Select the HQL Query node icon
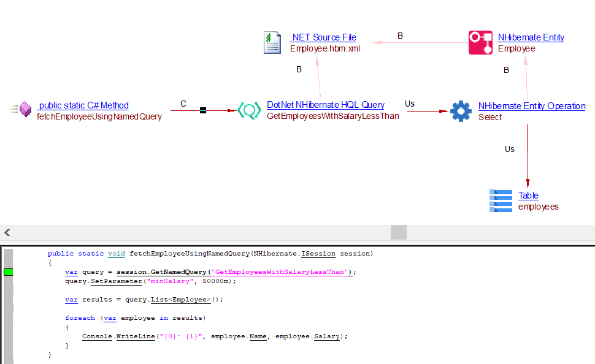595x364 pixels. pyautogui.click(x=249, y=110)
